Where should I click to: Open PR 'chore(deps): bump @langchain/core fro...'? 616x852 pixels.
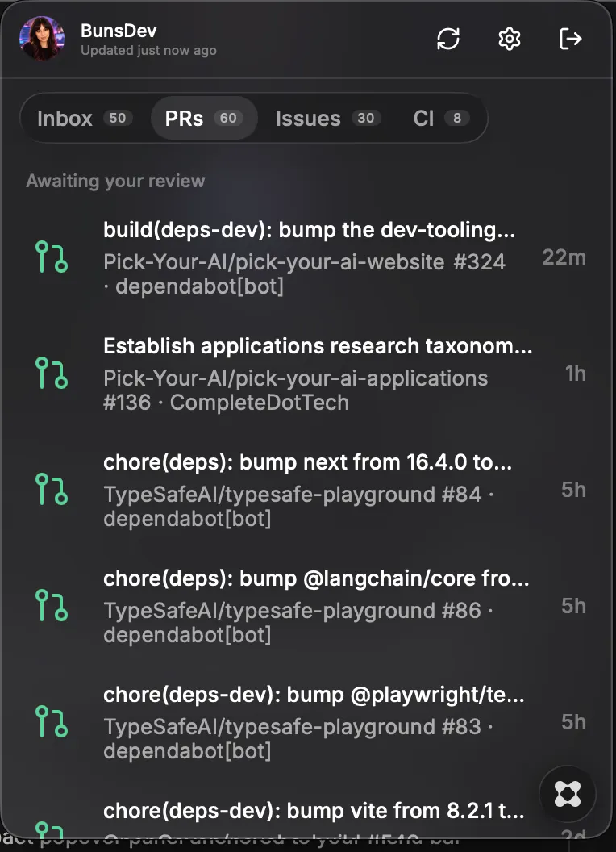(x=316, y=578)
